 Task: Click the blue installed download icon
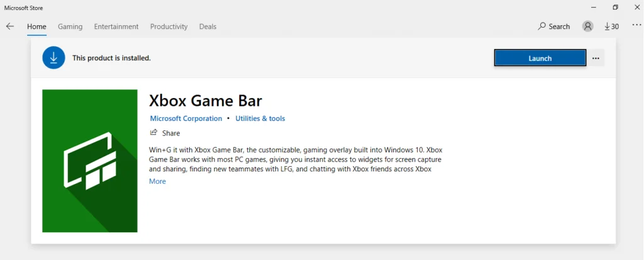pos(53,57)
